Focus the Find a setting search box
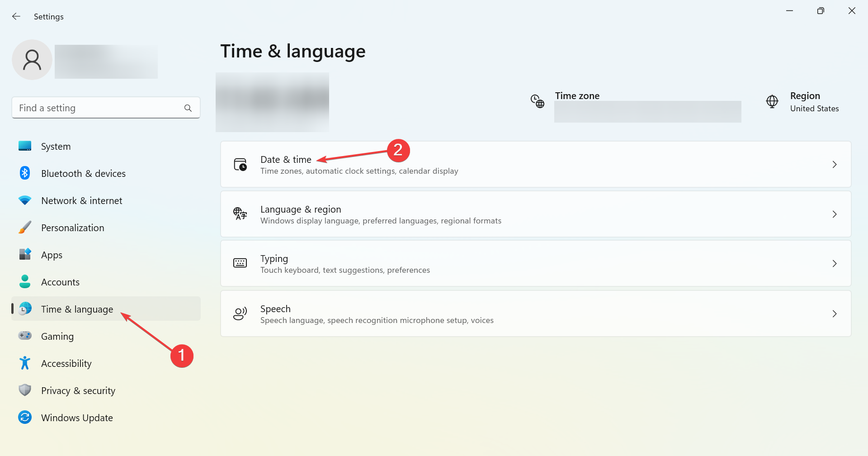This screenshot has width=868, height=456. pyautogui.click(x=106, y=108)
